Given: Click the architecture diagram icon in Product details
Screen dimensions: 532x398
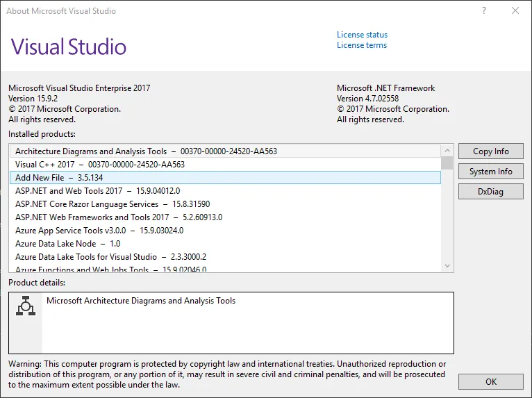Looking at the screenshot, I should (26, 306).
